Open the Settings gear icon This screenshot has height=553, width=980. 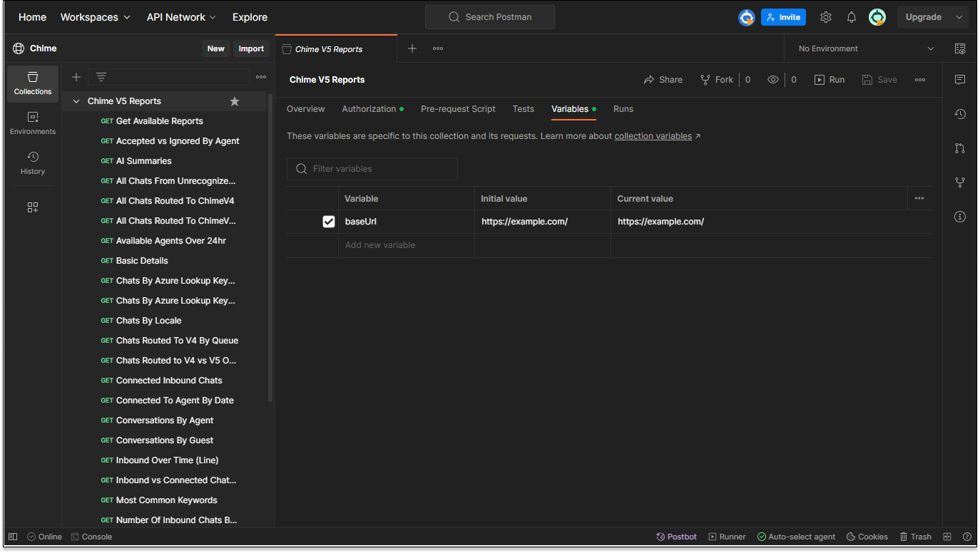826,17
